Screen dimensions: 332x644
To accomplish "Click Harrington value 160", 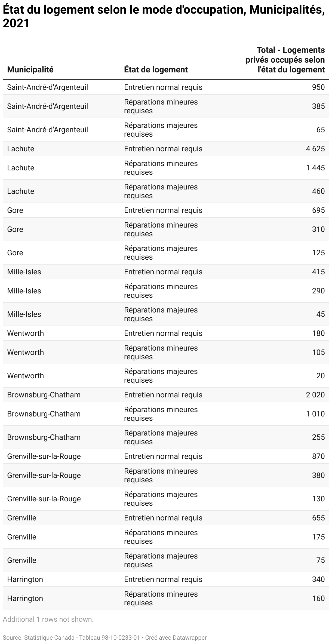I will [x=318, y=598].
